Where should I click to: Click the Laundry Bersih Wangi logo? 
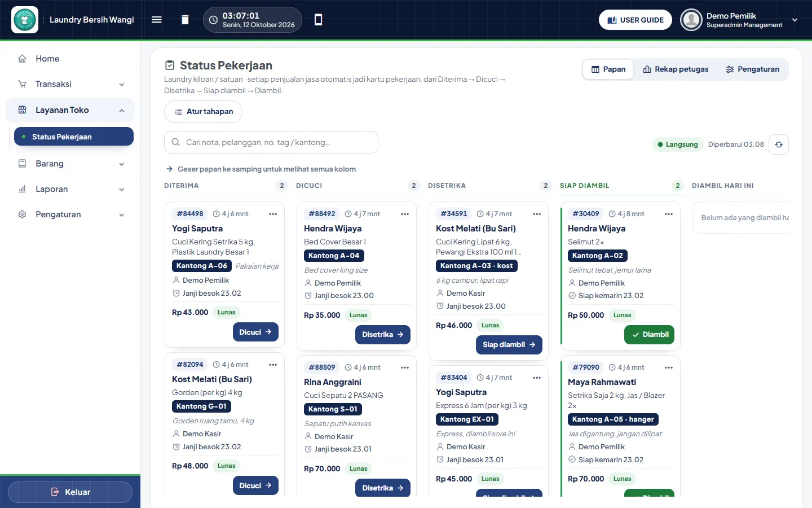tap(25, 20)
